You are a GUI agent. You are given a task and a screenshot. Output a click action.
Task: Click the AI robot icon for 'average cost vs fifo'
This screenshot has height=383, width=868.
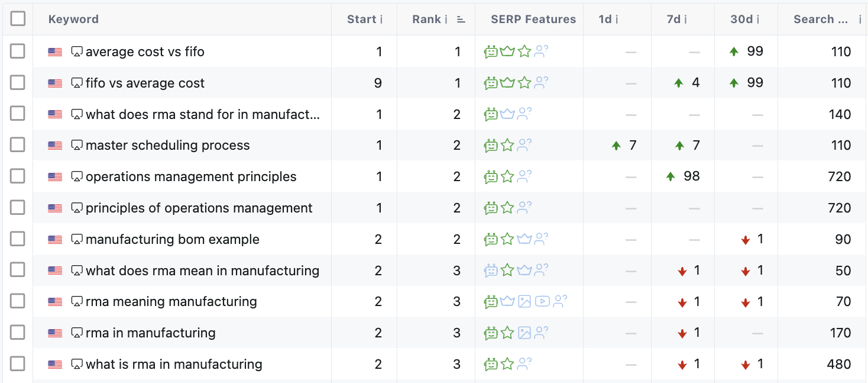point(491,52)
